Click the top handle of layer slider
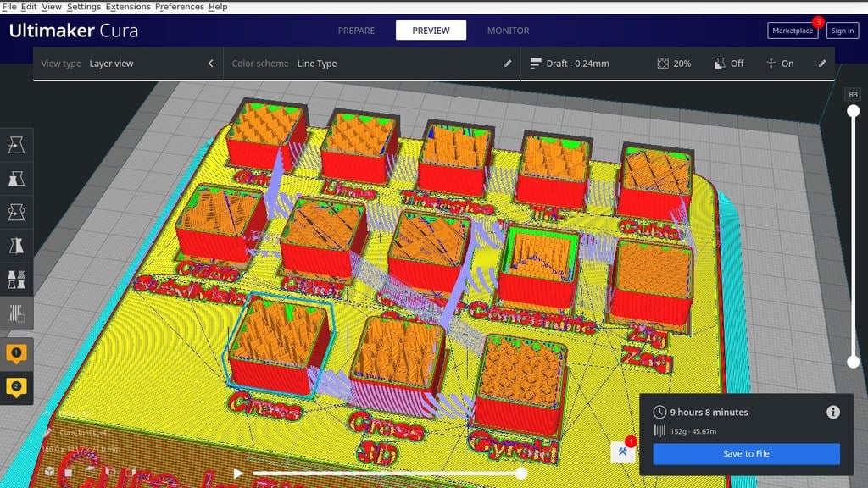This screenshot has height=488, width=868. [853, 111]
